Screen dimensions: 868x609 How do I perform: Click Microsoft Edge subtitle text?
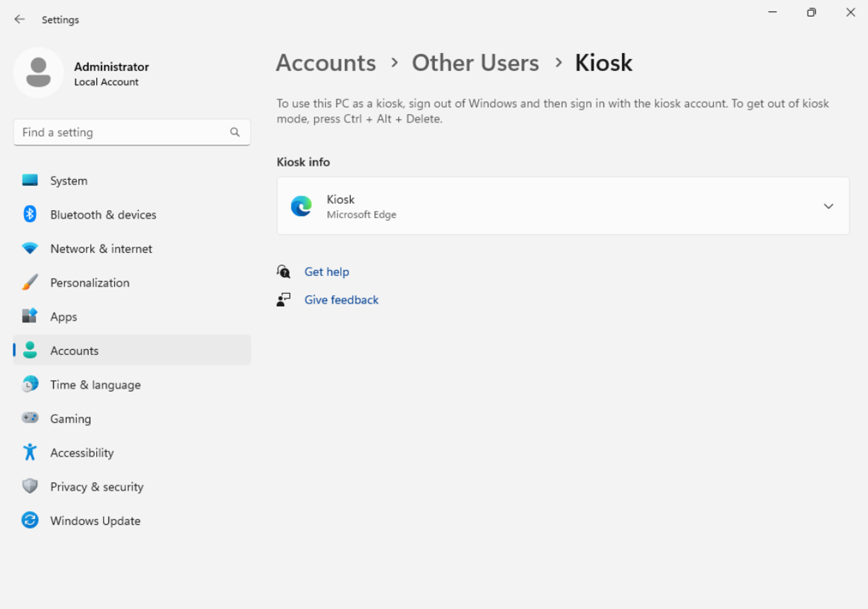click(x=361, y=214)
